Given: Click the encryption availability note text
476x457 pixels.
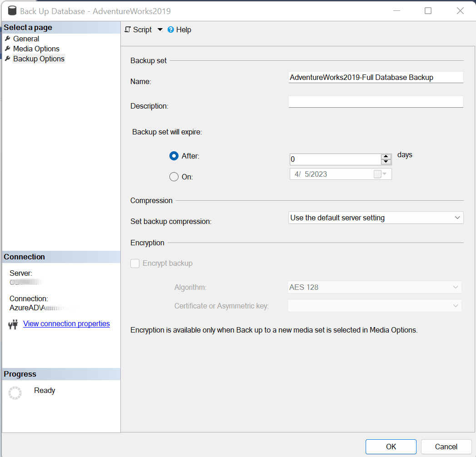Looking at the screenshot, I should point(274,330).
